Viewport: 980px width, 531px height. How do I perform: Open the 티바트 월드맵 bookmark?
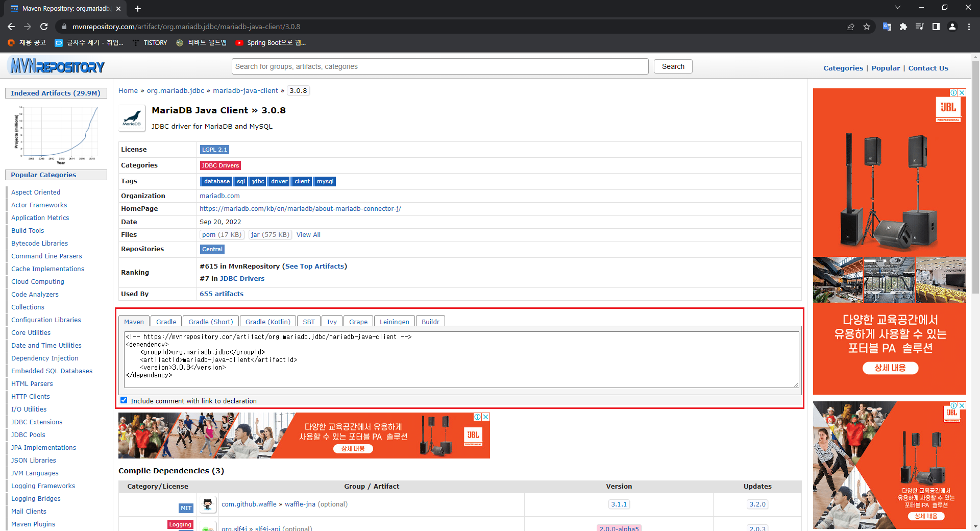tap(202, 43)
